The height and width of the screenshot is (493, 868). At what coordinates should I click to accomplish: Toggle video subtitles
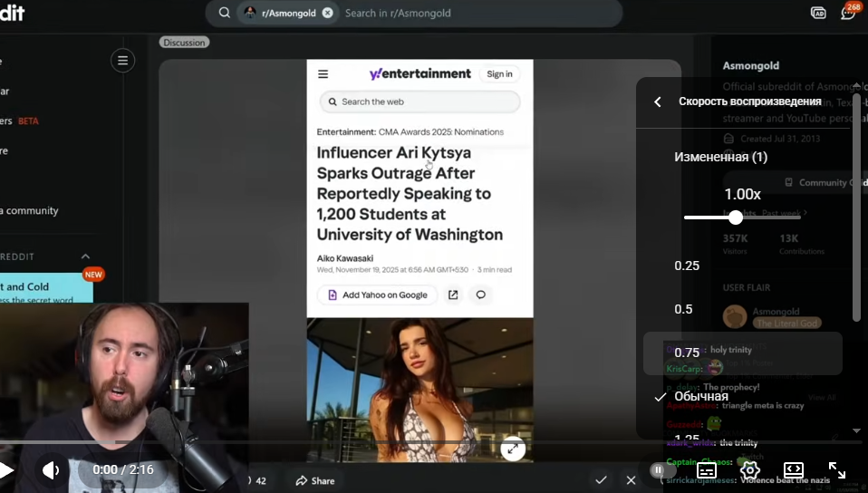click(707, 469)
